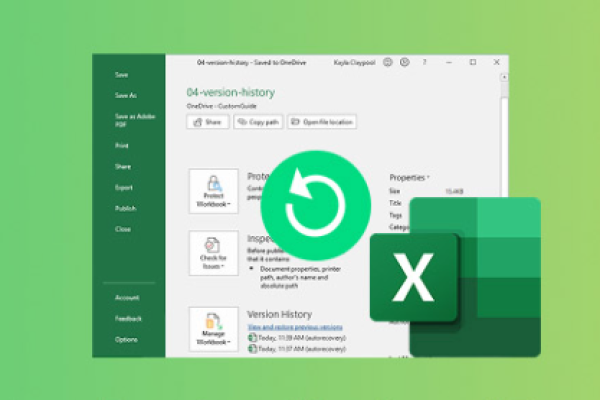Open the Feedback page

tap(128, 318)
